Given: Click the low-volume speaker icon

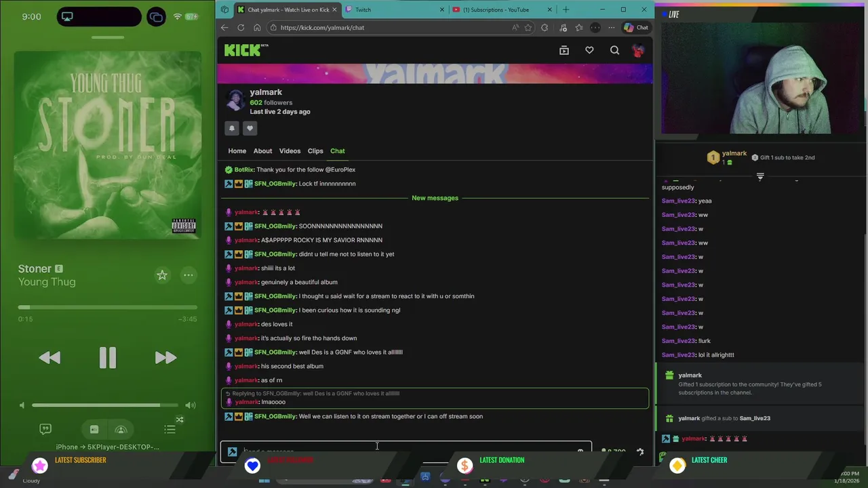Looking at the screenshot, I should tap(22, 405).
